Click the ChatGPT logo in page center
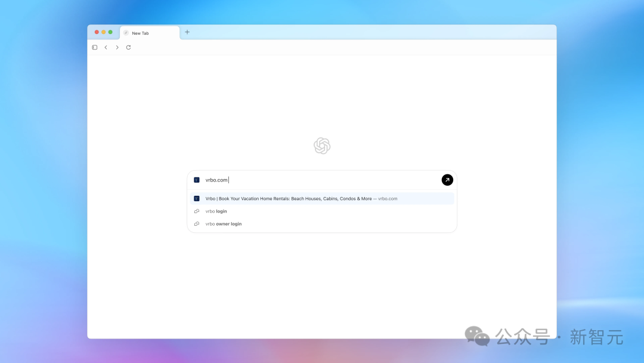The height and width of the screenshot is (363, 644). (322, 145)
